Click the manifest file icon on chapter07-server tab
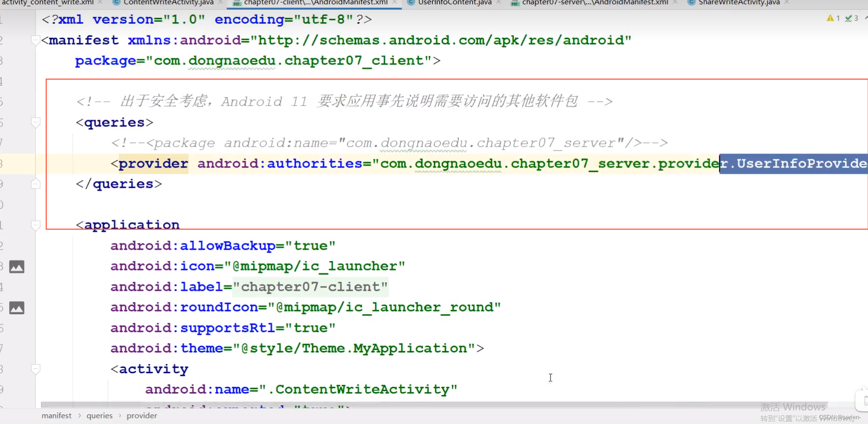The height and width of the screenshot is (424, 868). [x=515, y=3]
